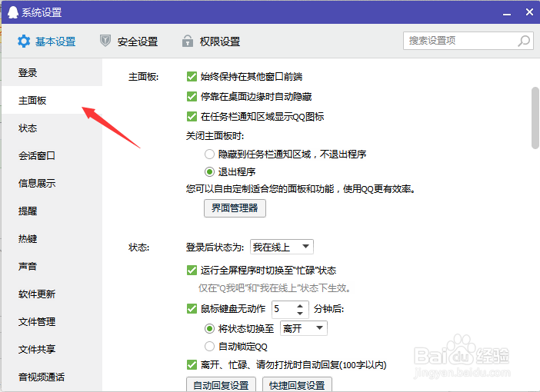This screenshot has width=540, height=392.
Task: Open 文件管理 in the sidebar
Action: [52, 321]
